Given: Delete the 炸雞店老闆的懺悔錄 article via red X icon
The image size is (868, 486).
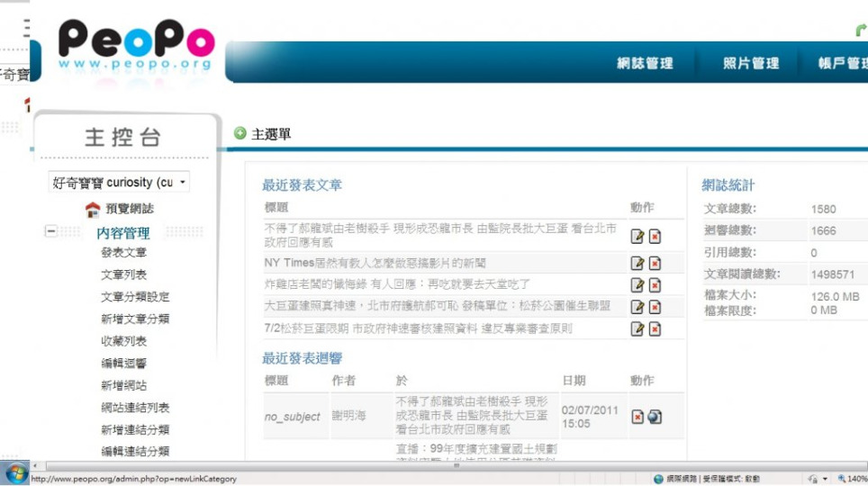Looking at the screenshot, I should coord(655,284).
